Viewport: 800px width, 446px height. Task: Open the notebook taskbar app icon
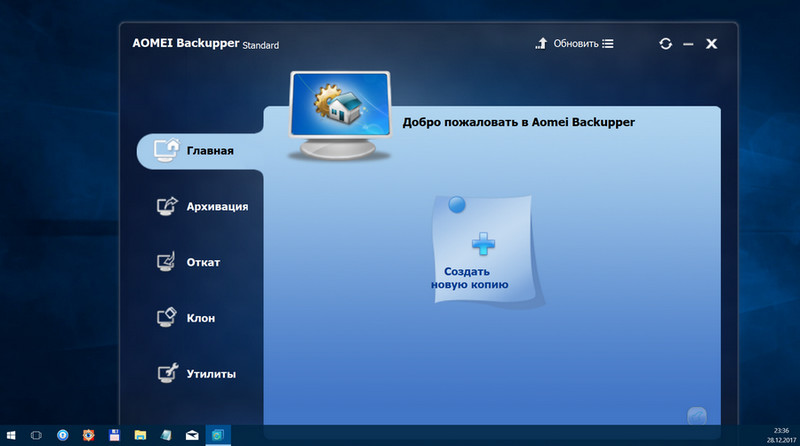166,435
